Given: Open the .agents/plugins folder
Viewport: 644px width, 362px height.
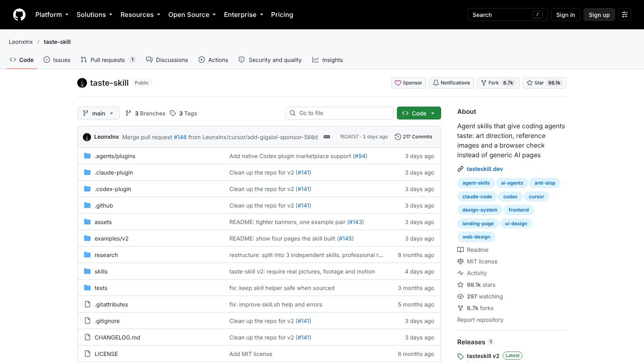Looking at the screenshot, I should [115, 156].
